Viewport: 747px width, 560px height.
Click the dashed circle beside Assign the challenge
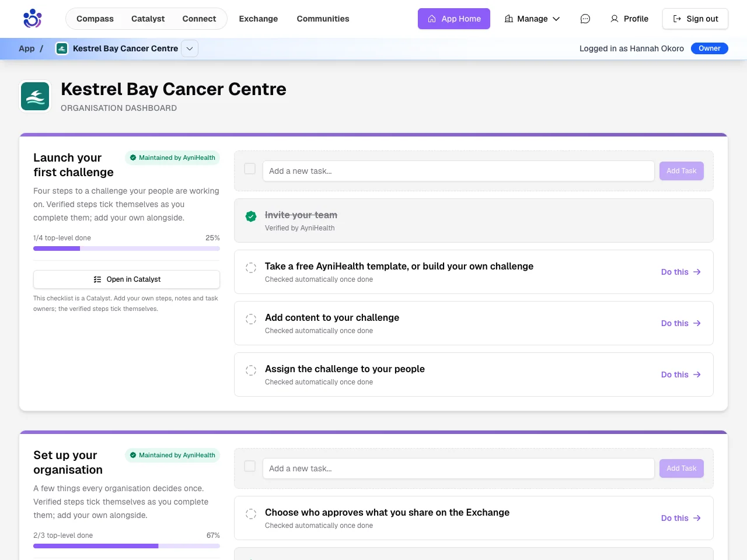point(251,370)
